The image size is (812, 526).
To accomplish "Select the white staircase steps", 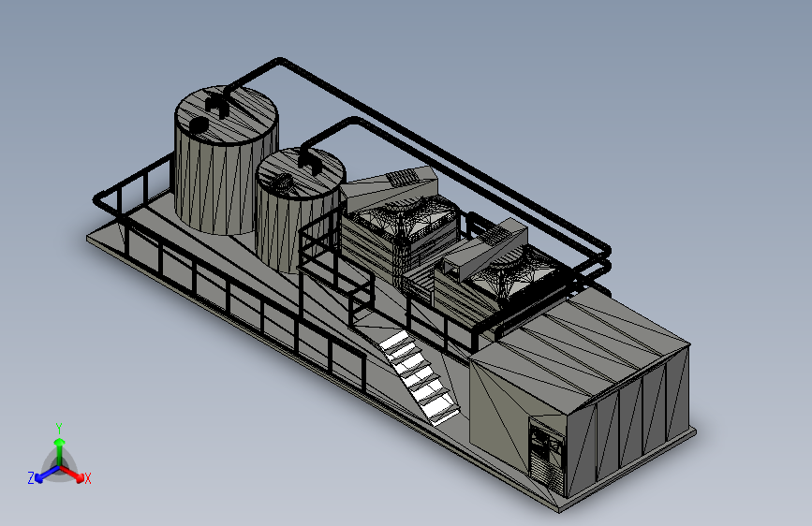I will (420, 378).
